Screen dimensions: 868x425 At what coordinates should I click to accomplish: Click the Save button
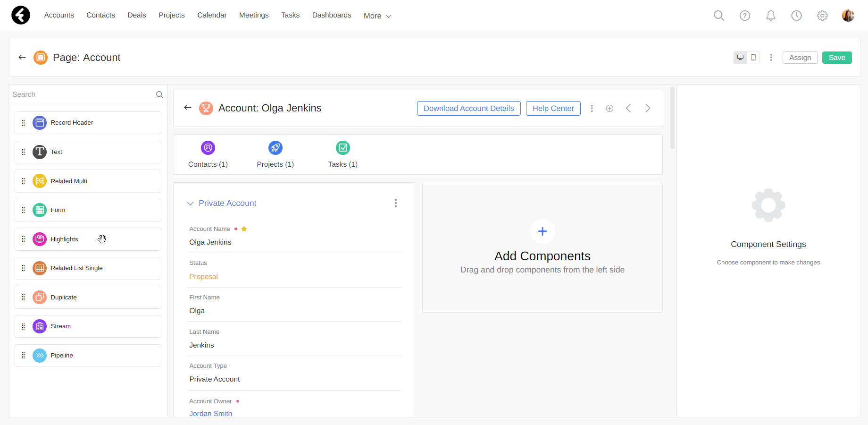click(837, 58)
